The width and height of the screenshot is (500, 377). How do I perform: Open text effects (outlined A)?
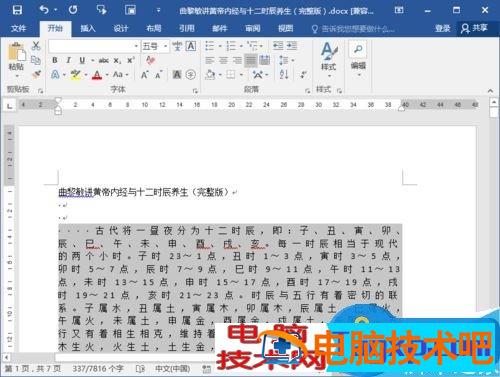[55, 74]
